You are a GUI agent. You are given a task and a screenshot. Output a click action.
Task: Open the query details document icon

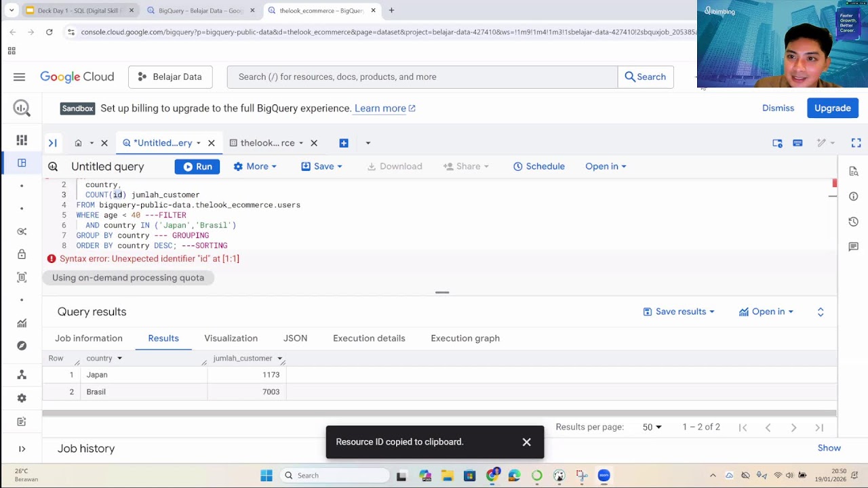853,171
